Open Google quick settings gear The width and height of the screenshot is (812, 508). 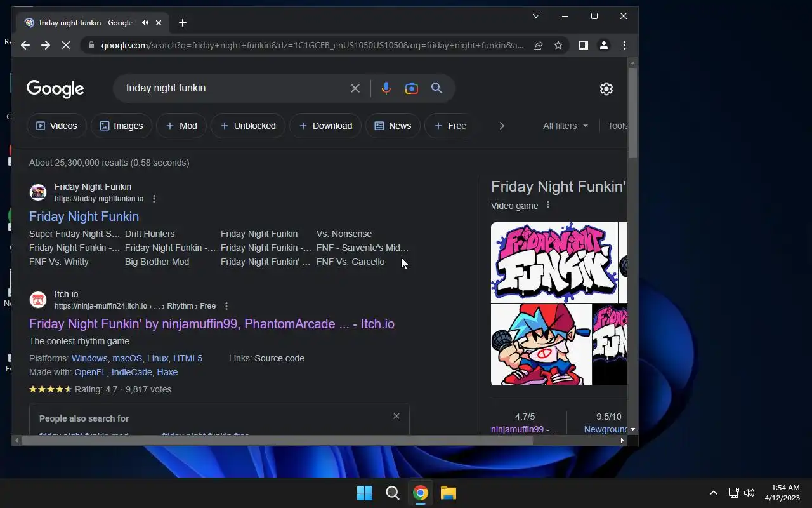click(606, 89)
